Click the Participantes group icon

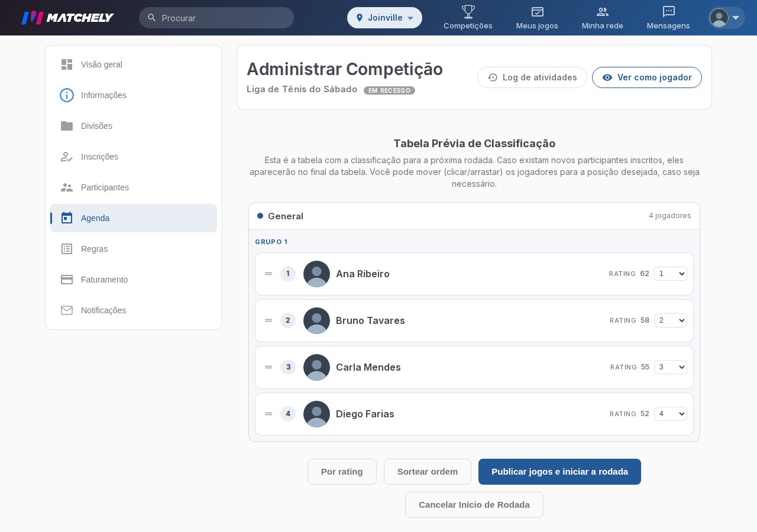click(x=67, y=187)
